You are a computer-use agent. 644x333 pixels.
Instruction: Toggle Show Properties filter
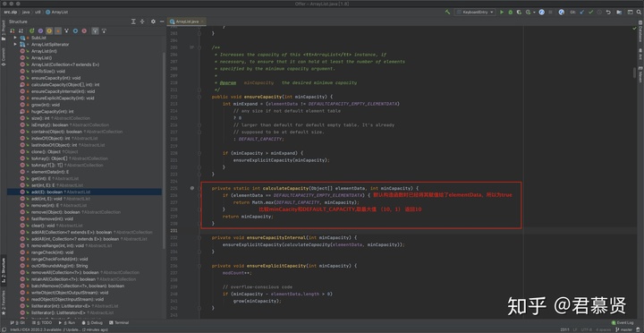pyautogui.click(x=40, y=30)
